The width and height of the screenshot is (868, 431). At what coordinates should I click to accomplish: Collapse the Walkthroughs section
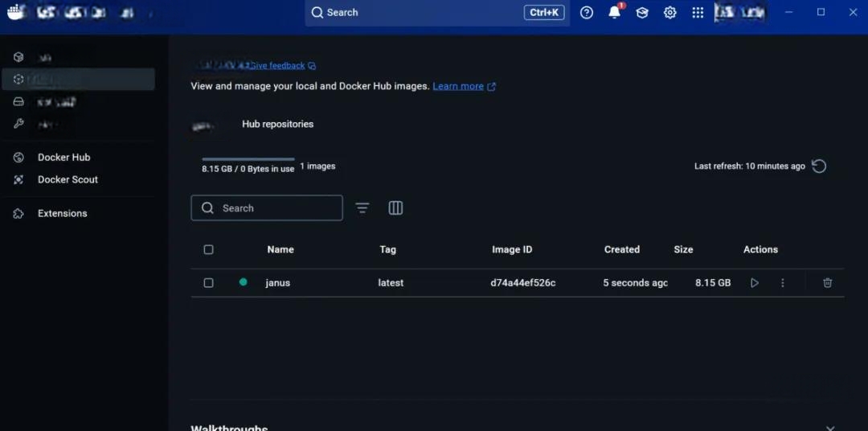[x=829, y=429]
